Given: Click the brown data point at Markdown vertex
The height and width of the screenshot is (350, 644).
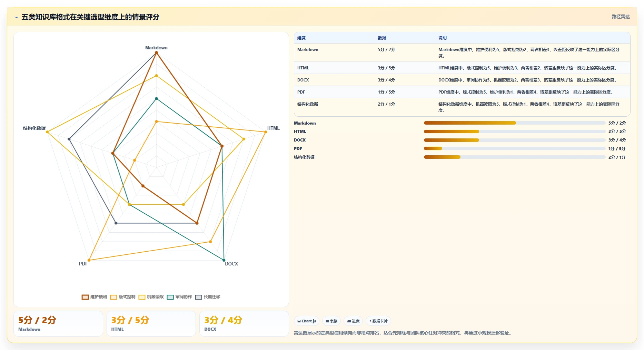Looking at the screenshot, I should (x=156, y=53).
